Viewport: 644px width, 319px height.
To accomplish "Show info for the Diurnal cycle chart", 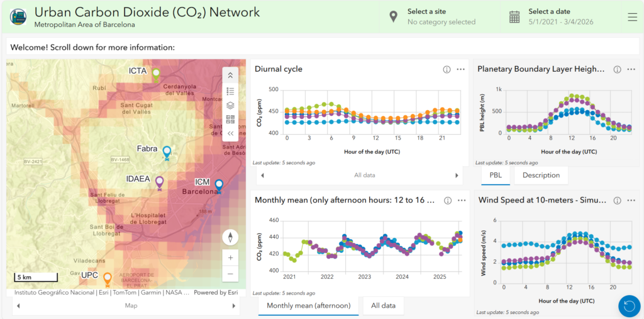I will point(447,69).
